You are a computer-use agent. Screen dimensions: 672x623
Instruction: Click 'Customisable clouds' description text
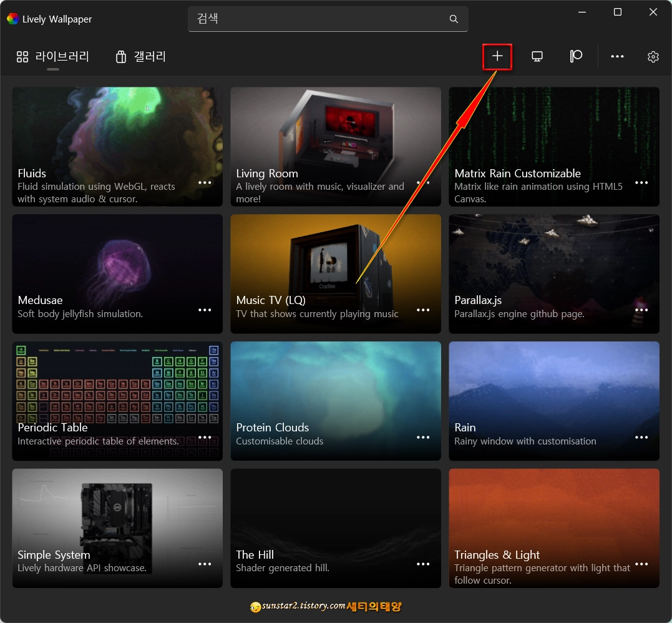point(280,441)
